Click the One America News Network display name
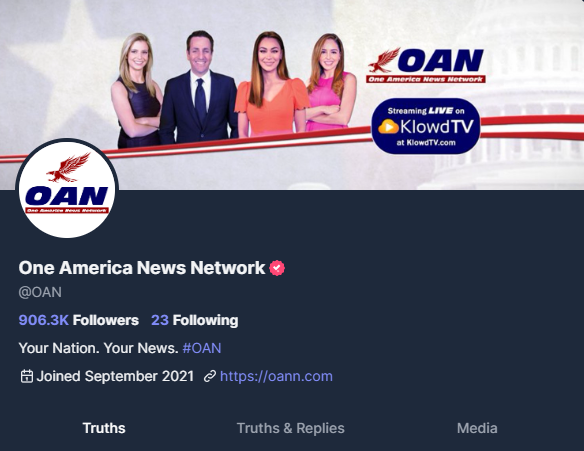The height and width of the screenshot is (451, 584). click(x=142, y=268)
